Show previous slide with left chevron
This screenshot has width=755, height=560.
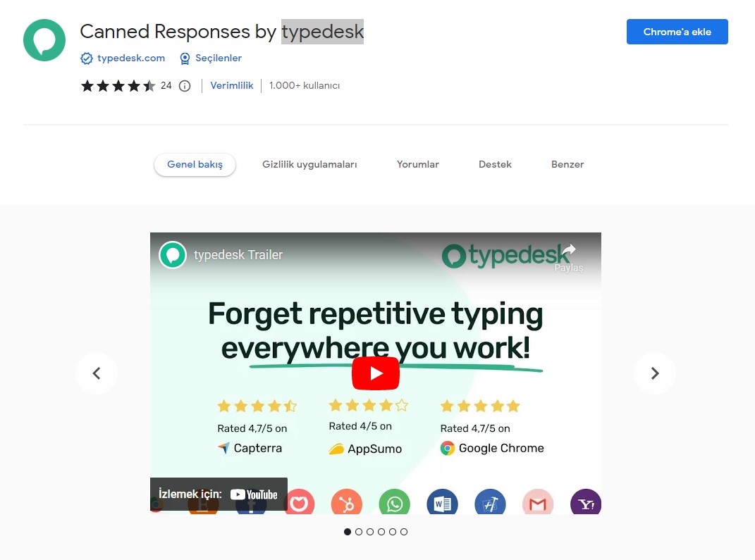(x=97, y=373)
